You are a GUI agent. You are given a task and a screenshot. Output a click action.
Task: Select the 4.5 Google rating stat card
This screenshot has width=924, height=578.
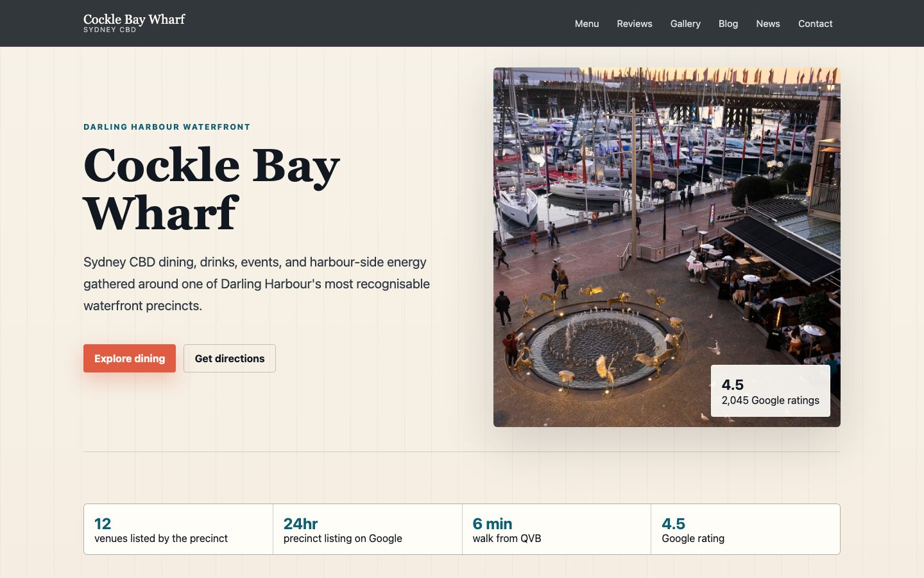point(746,529)
